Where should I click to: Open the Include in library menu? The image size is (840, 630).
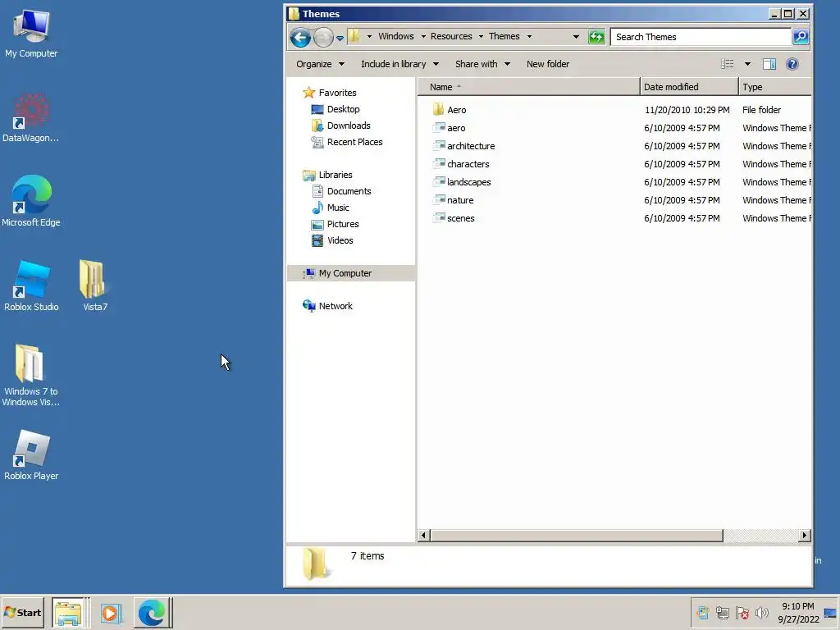click(399, 64)
